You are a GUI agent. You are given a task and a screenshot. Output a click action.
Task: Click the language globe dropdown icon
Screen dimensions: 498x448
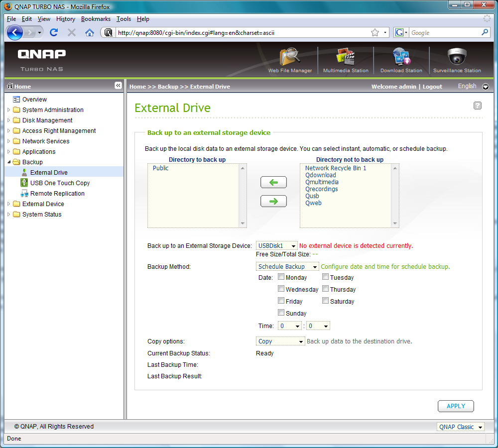click(485, 86)
